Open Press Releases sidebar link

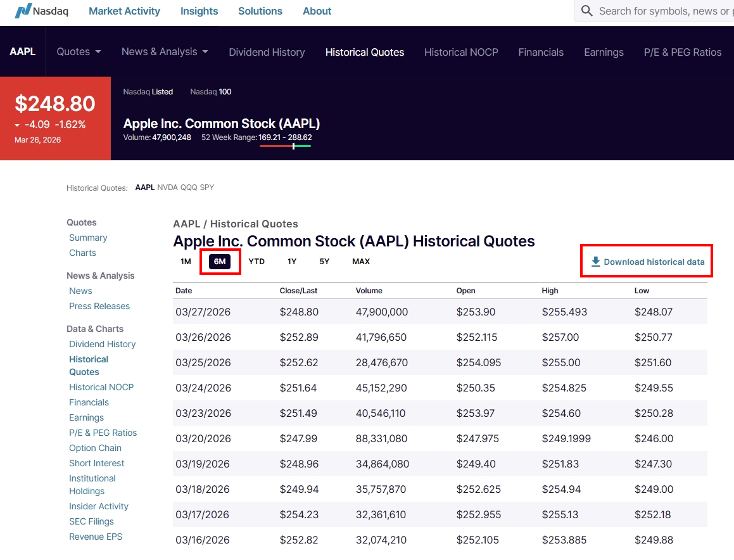[99, 306]
